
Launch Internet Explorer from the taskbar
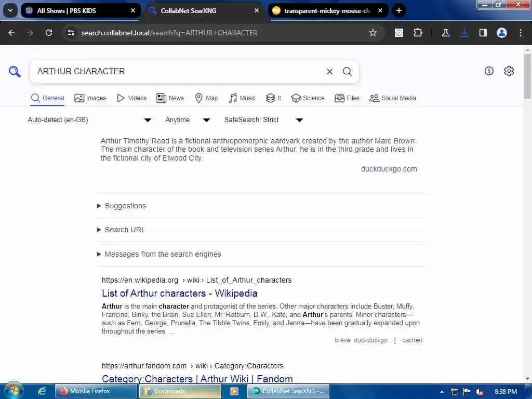point(42,391)
